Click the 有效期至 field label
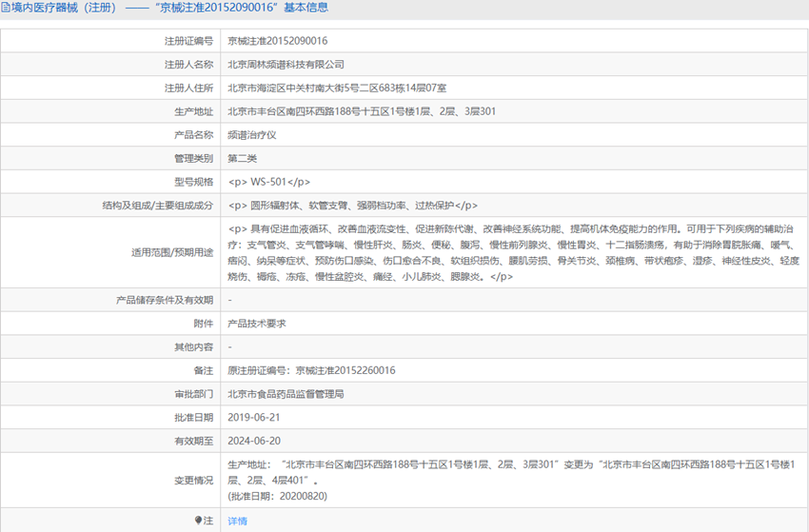 coord(194,442)
